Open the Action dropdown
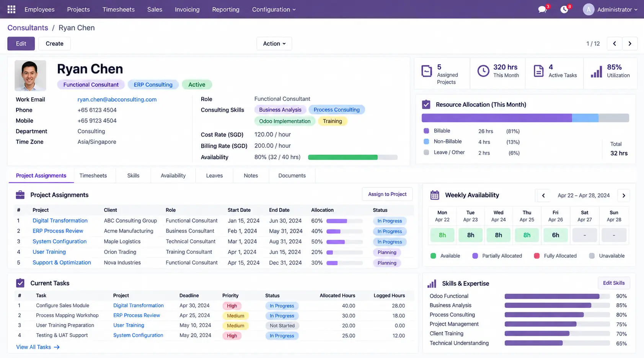Screen dimensions: 644x358 tap(274, 44)
